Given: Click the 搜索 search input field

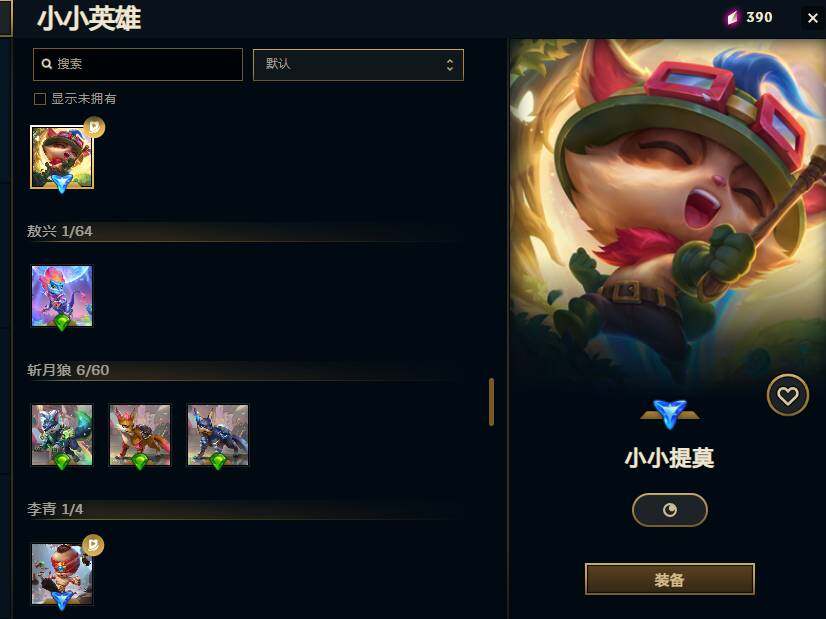Looking at the screenshot, I should [x=138, y=64].
